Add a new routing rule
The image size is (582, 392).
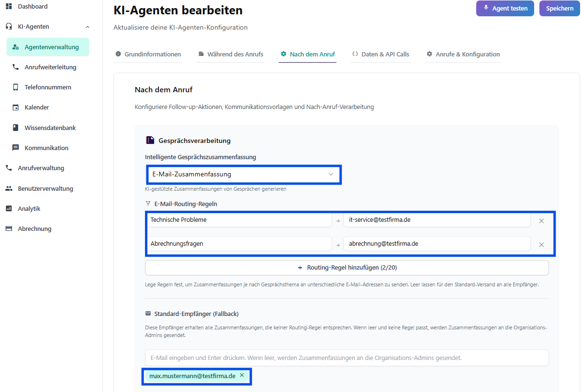click(x=347, y=268)
